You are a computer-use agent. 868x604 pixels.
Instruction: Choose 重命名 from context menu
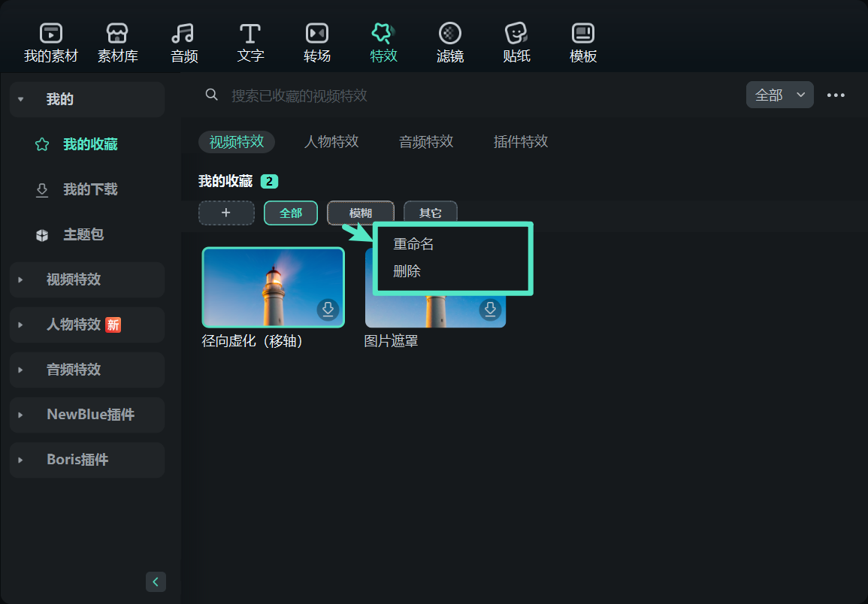(x=413, y=244)
